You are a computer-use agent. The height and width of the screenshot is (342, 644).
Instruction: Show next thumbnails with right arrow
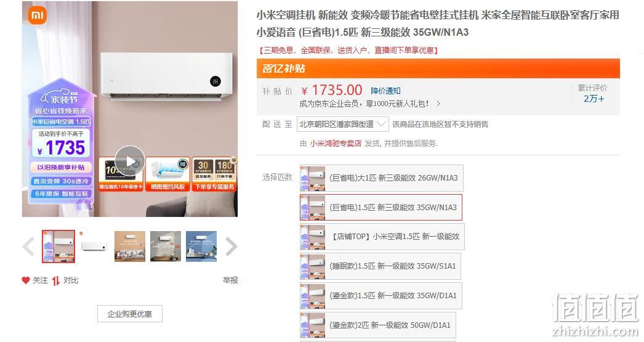(231, 246)
